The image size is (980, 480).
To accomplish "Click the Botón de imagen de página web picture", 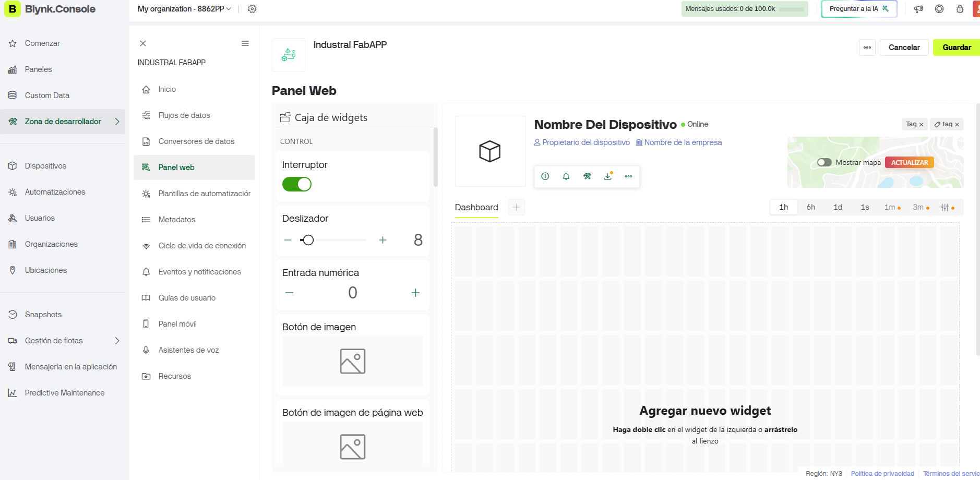I will coord(353,447).
